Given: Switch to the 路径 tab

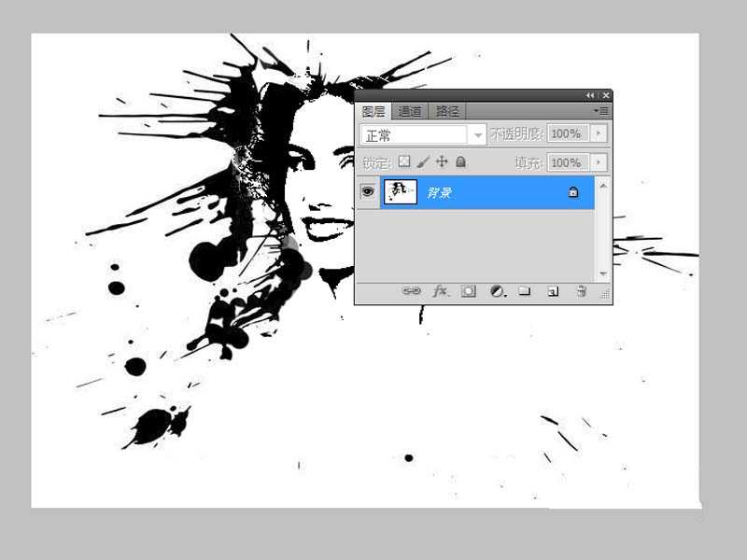Looking at the screenshot, I should [x=447, y=111].
